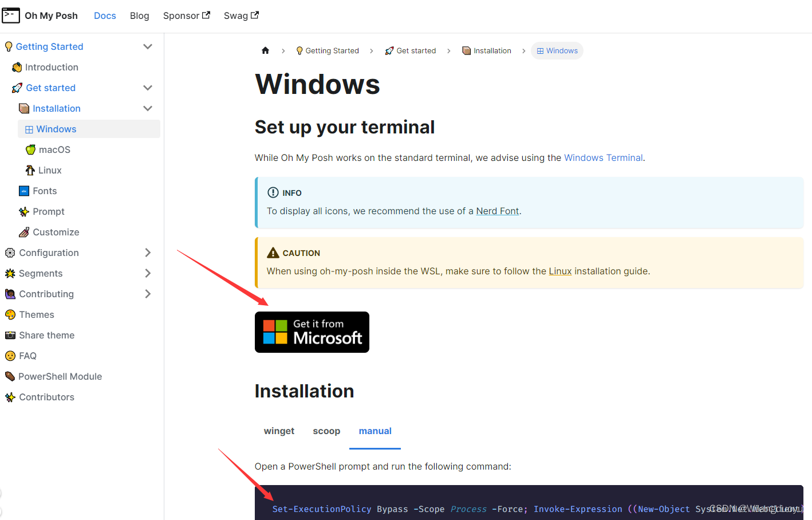Screen dimensions: 812x520
Task: Select the manual installation tab
Action: point(375,431)
